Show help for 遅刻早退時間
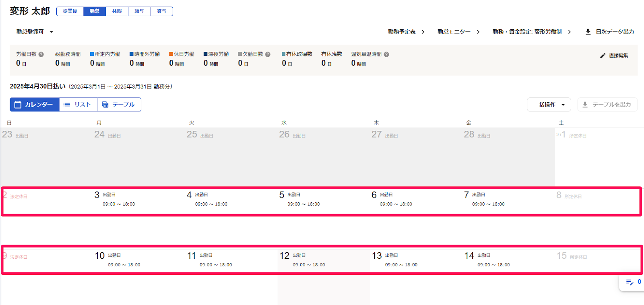The image size is (644, 305). click(386, 54)
